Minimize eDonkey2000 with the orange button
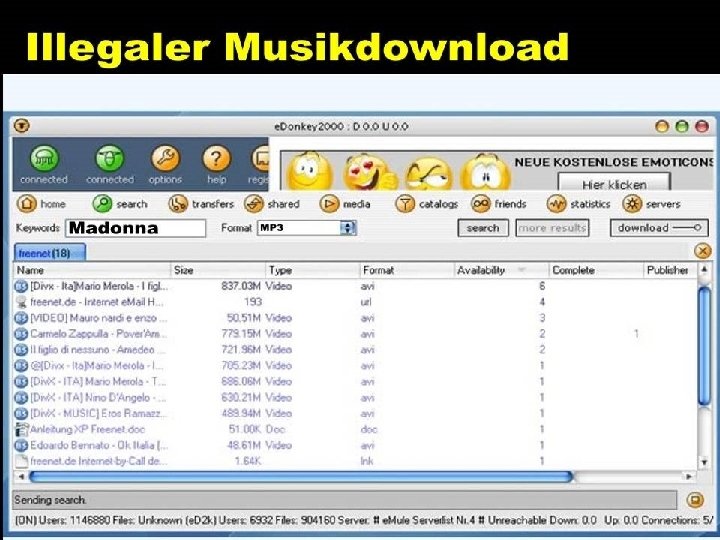The image size is (720, 540). click(662, 126)
